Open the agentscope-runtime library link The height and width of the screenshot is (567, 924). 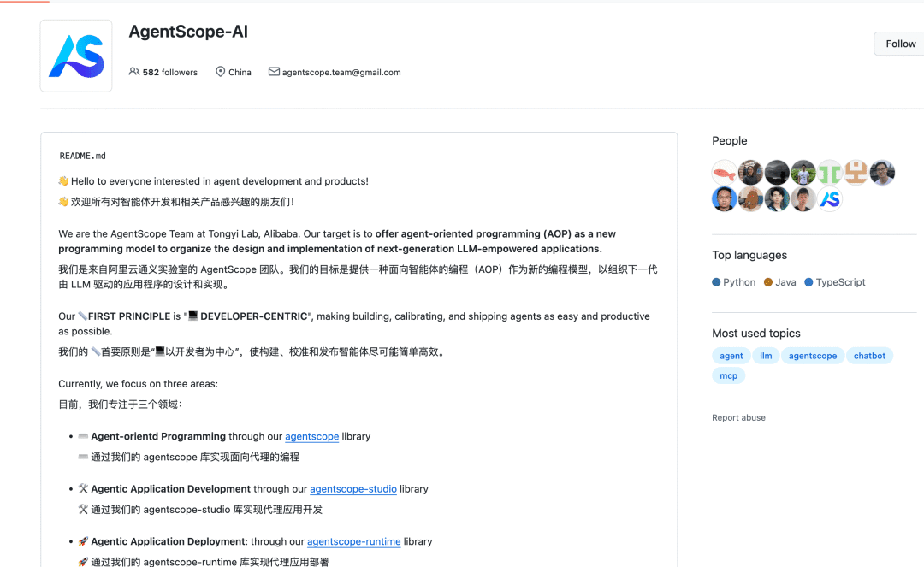point(353,541)
